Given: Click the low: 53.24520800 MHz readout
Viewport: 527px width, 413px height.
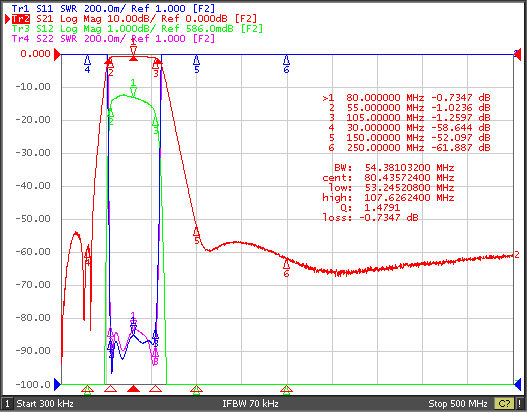Looking at the screenshot, I should point(391,188).
